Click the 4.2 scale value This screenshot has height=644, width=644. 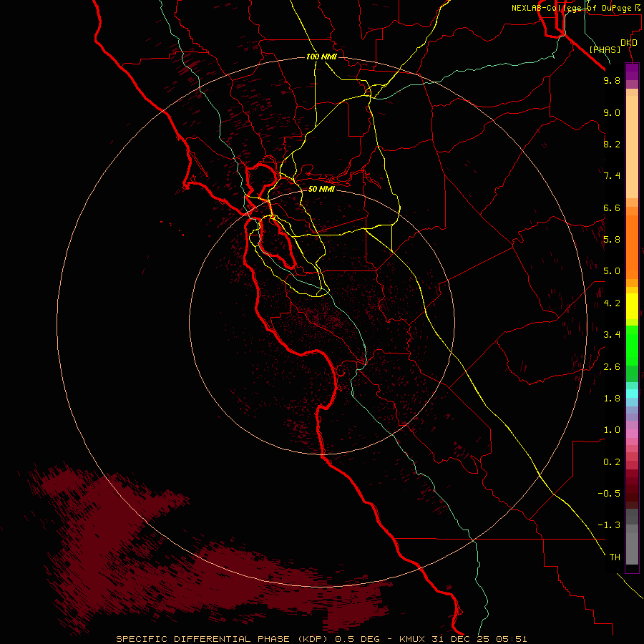(612, 303)
